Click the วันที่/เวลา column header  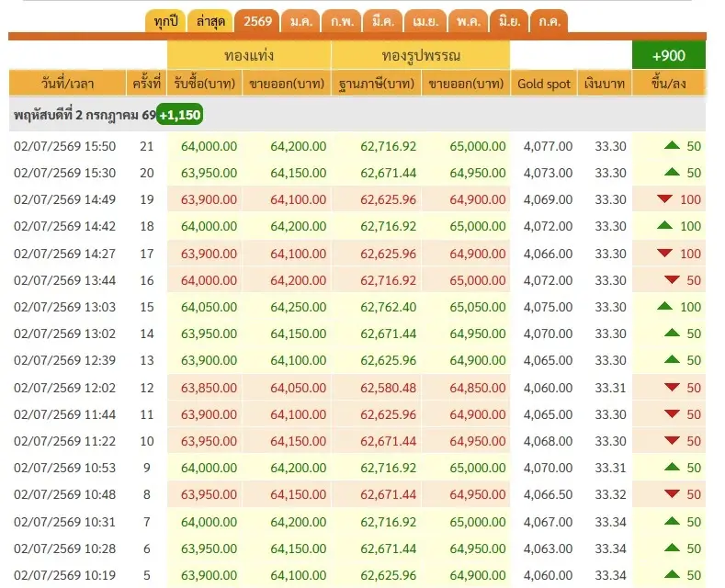coord(67,84)
